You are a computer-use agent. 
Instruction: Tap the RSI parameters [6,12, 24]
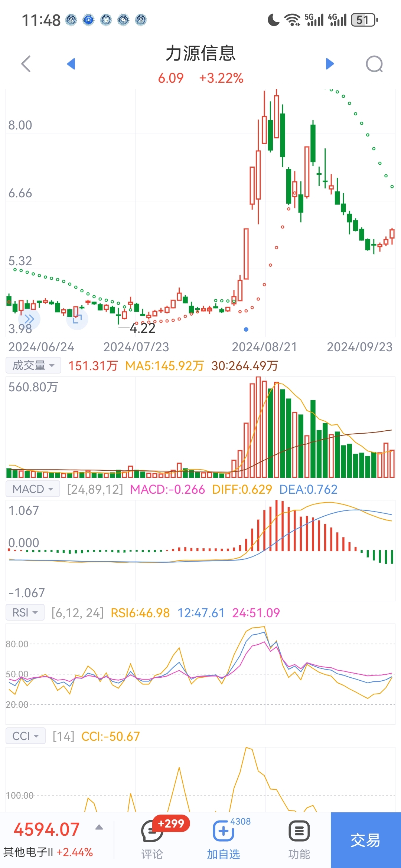click(78, 613)
